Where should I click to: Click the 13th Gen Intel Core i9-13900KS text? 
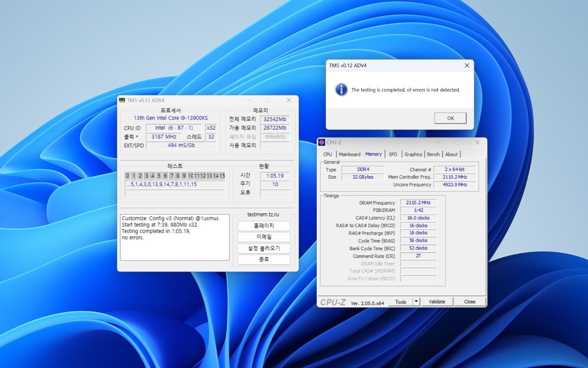coord(171,118)
